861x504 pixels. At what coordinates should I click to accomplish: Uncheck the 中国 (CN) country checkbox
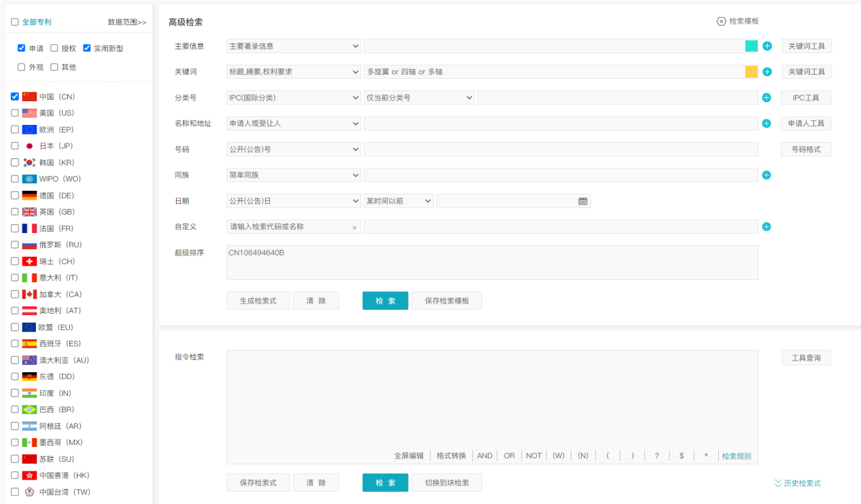tap(15, 96)
